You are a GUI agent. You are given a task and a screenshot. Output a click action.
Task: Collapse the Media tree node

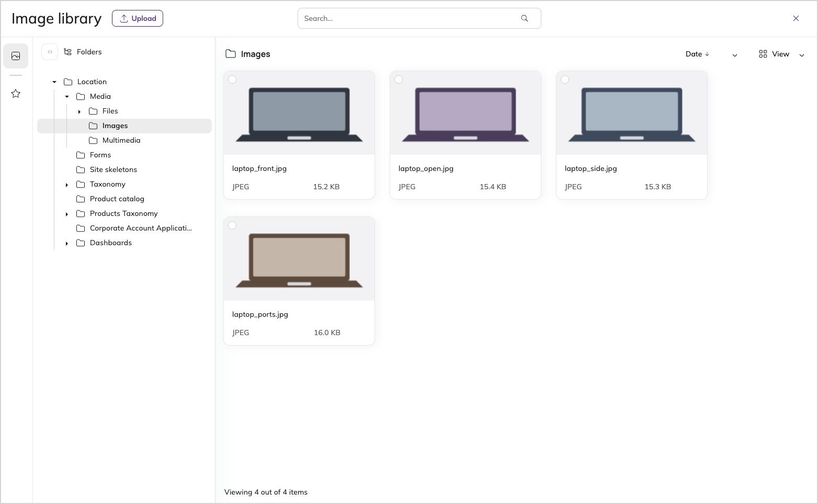pos(67,97)
